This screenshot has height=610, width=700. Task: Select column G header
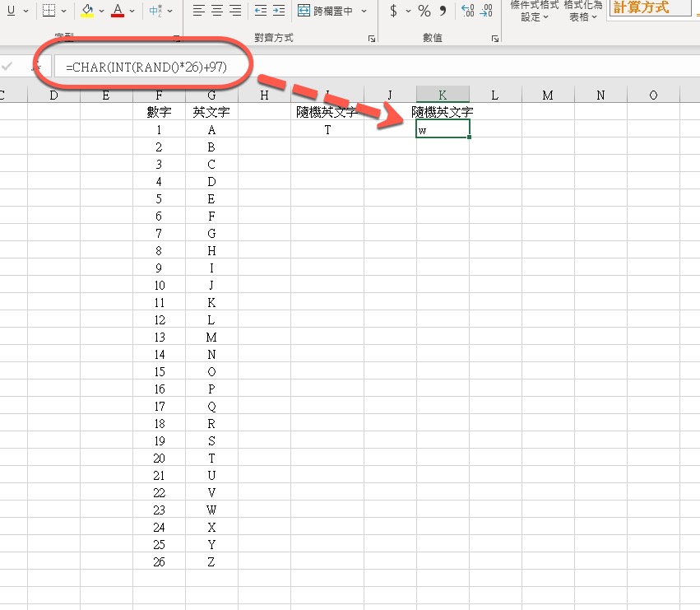tap(211, 95)
